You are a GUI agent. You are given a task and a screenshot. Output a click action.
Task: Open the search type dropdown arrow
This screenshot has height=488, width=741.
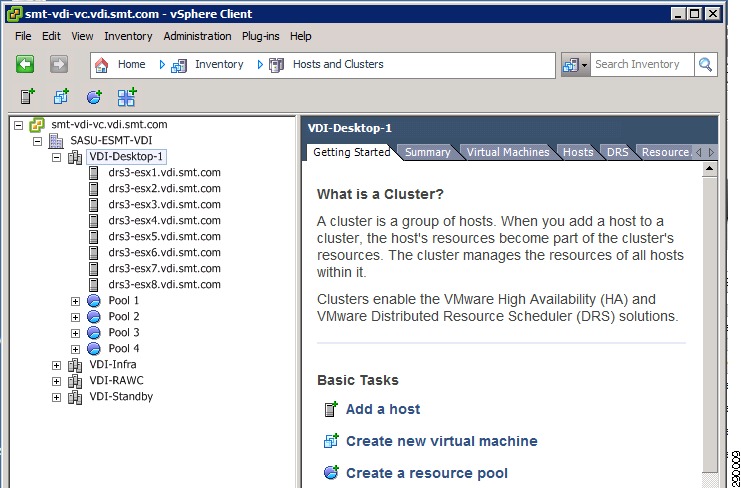584,65
